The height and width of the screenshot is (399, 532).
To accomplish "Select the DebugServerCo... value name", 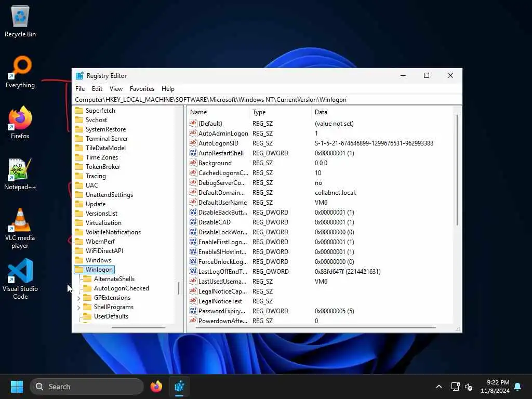I will 222,182.
